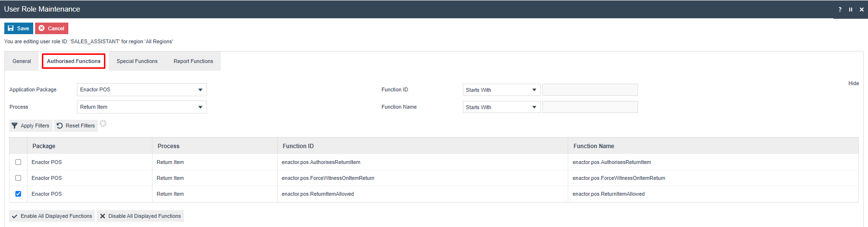This screenshot has height=227, width=868.
Task: Click the Save button
Action: [19, 28]
